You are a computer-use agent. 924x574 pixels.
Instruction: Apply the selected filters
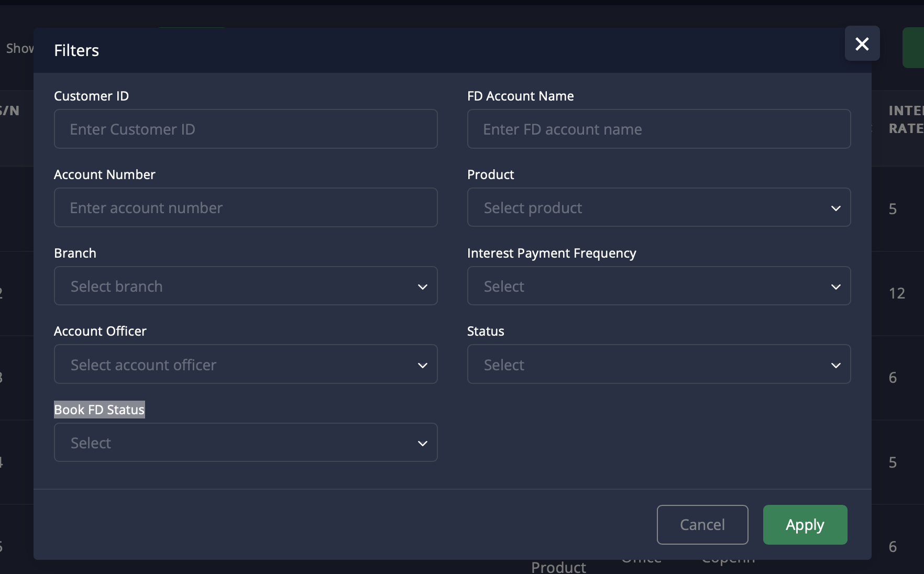click(805, 524)
